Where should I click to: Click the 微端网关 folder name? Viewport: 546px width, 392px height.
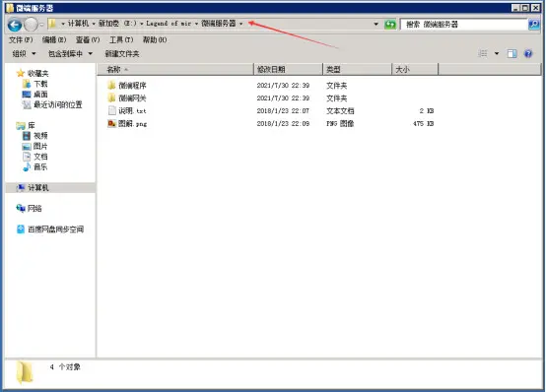[132, 98]
